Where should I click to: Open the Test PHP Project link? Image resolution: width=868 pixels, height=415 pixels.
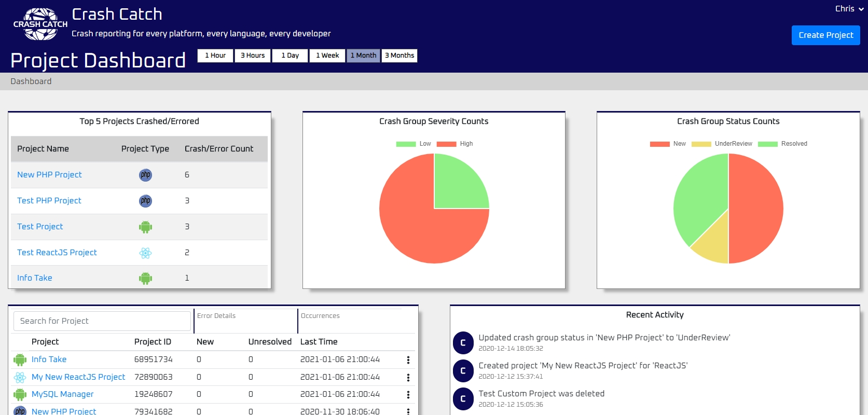coord(49,201)
